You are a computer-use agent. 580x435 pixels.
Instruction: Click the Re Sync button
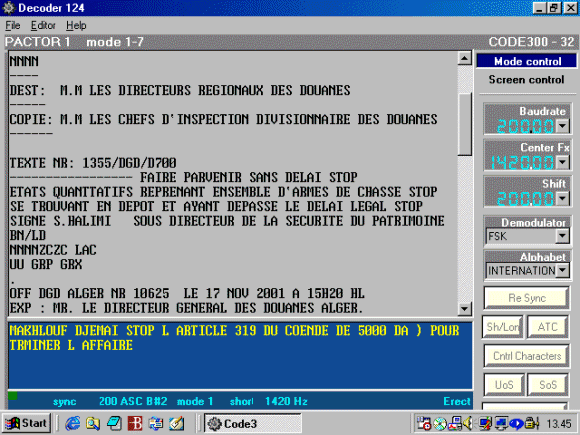pyautogui.click(x=527, y=298)
